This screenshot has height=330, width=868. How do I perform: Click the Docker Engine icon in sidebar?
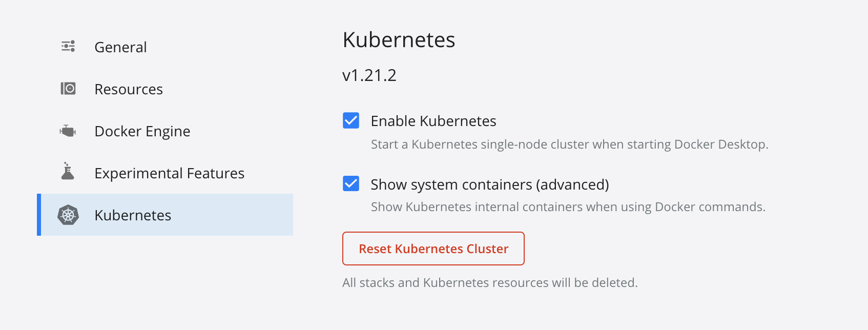click(x=68, y=131)
